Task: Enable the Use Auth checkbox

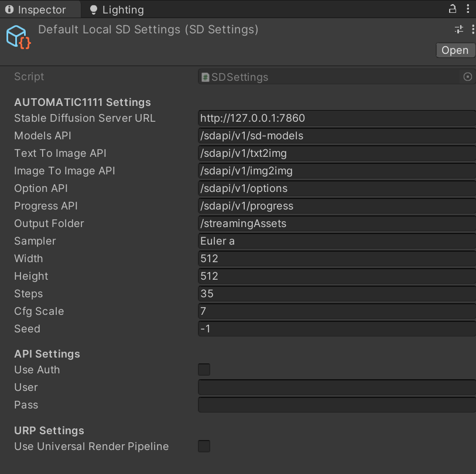Action: pyautogui.click(x=204, y=370)
